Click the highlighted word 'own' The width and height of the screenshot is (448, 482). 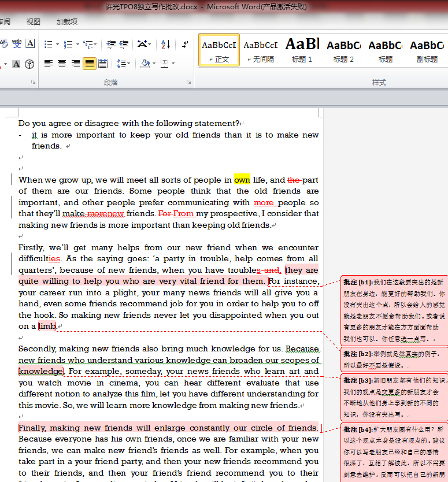242,180
